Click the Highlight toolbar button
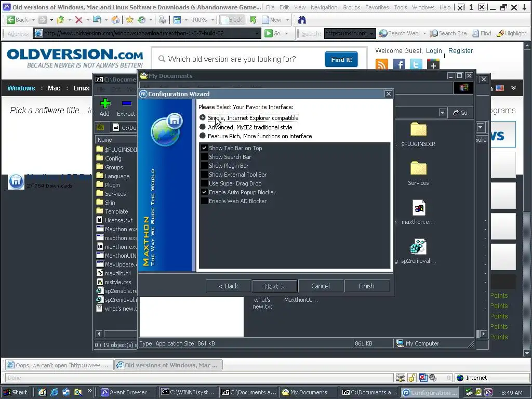Screen dimensions: 532x399 coord(512,33)
